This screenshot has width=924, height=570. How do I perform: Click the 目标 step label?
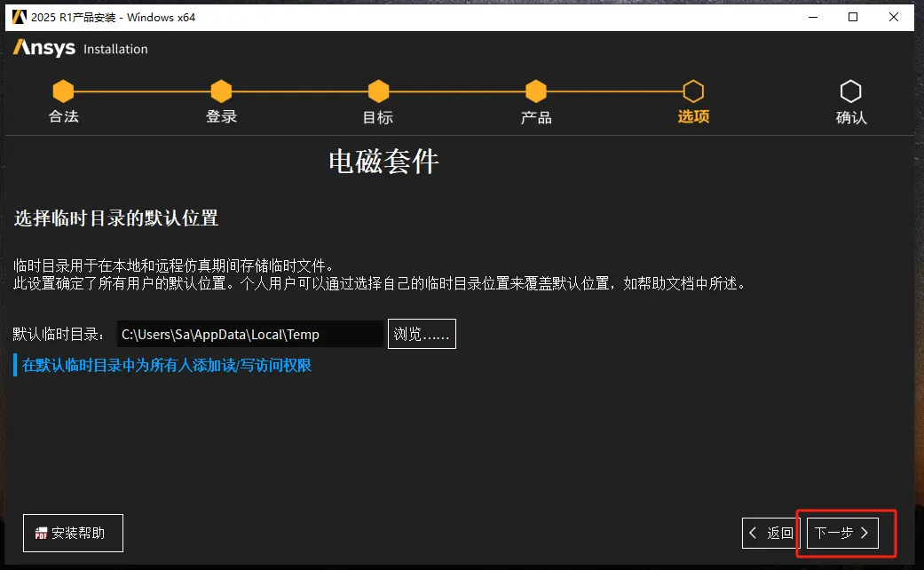click(378, 117)
